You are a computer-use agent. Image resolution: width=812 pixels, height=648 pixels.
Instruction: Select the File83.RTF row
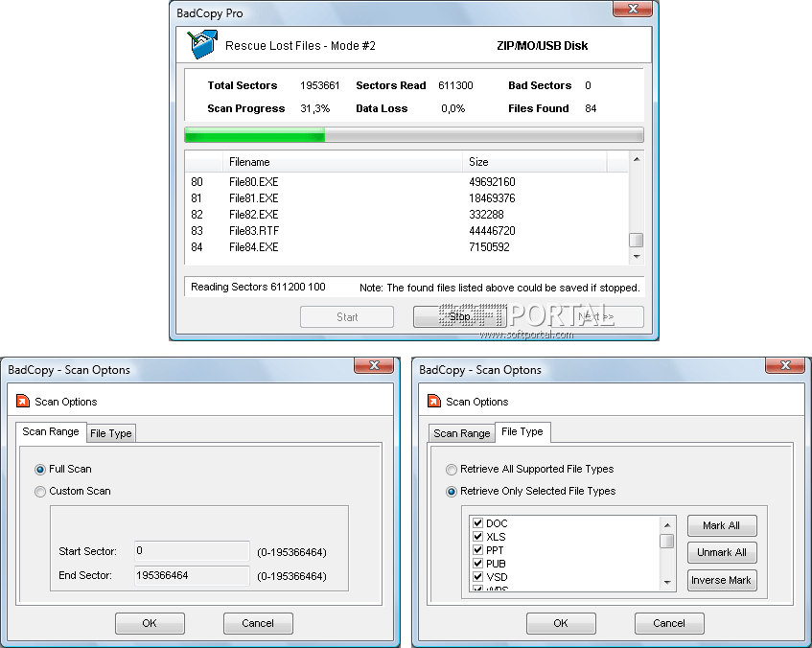[x=406, y=231]
